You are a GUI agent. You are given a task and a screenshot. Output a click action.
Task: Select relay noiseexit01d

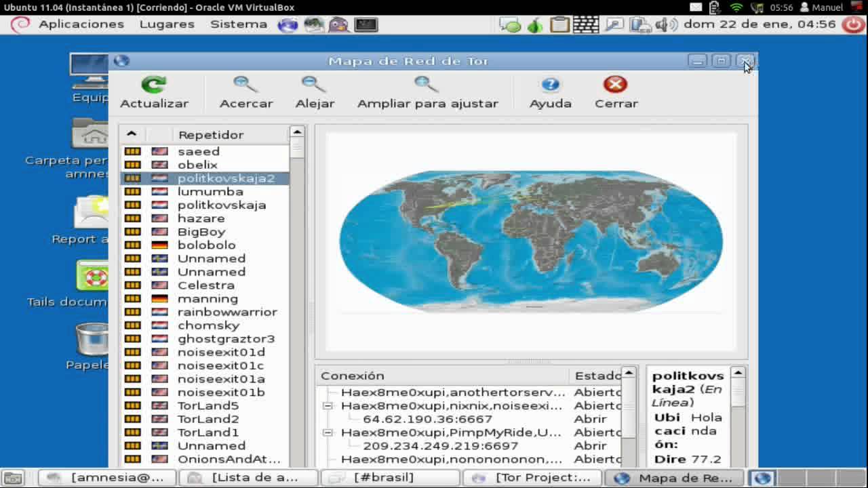point(205,352)
